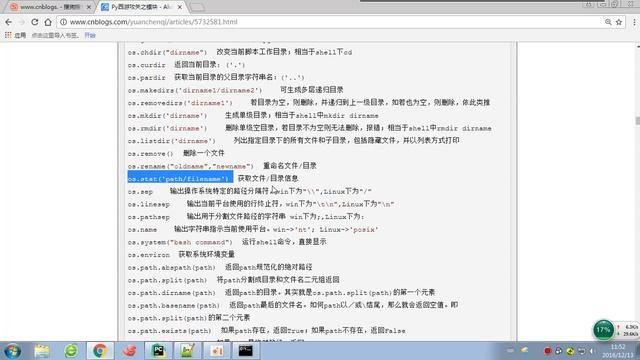The image size is (640, 360).
Task: Switch to PyCharm in the taskbar
Action: [158, 351]
